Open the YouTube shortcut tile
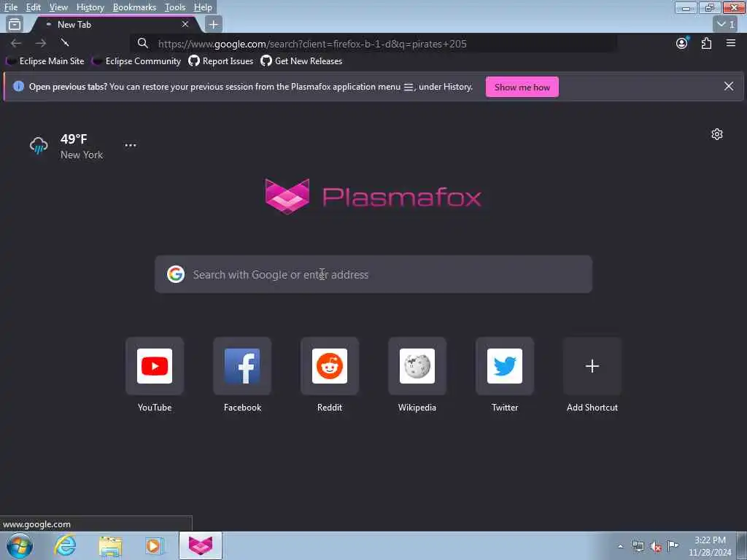747x560 pixels. click(155, 366)
